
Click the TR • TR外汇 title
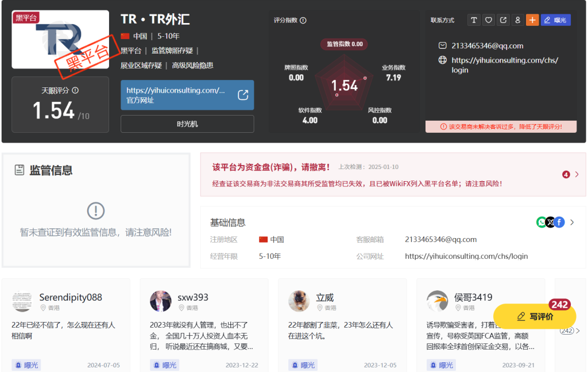[155, 19]
